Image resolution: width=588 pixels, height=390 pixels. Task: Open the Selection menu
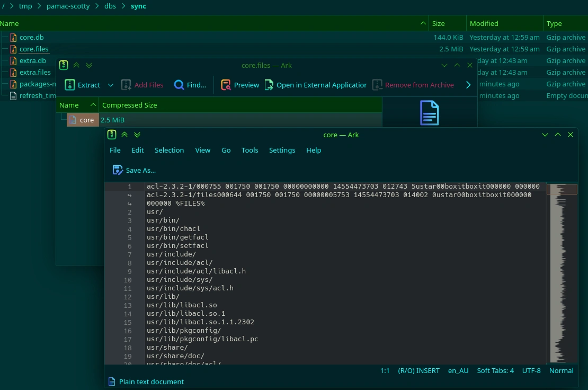(x=169, y=150)
